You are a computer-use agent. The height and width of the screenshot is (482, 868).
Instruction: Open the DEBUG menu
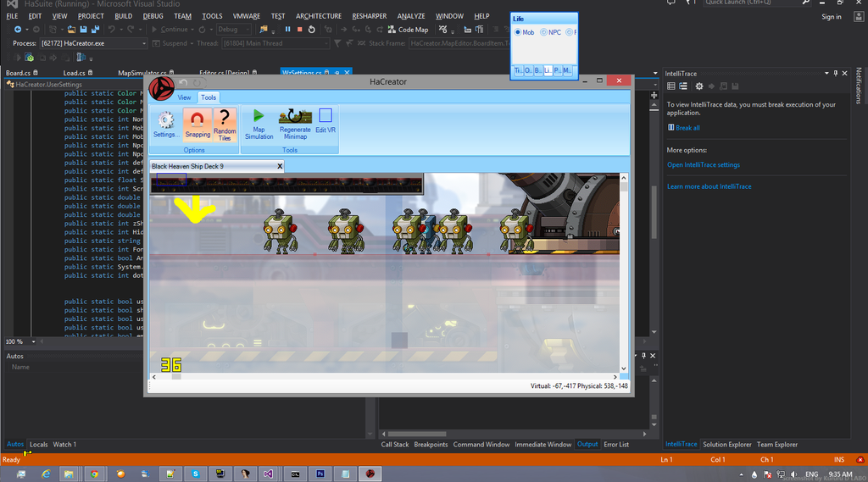[x=153, y=16]
